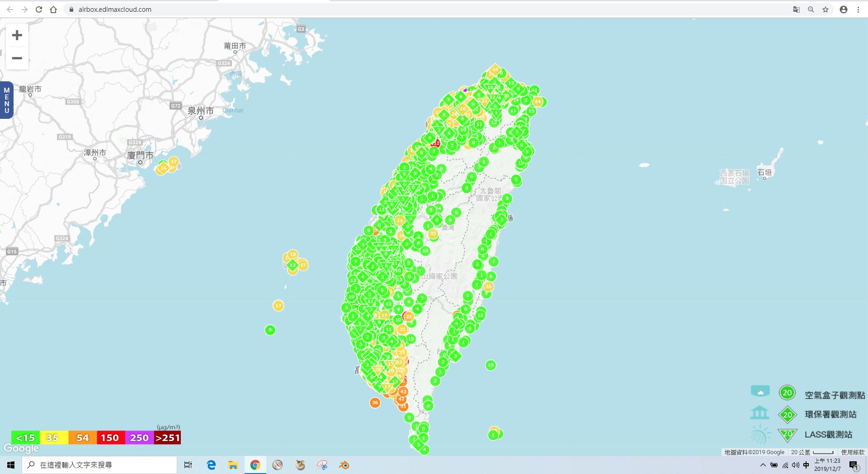Click the orange 22 marker inland

pyautogui.click(x=409, y=316)
